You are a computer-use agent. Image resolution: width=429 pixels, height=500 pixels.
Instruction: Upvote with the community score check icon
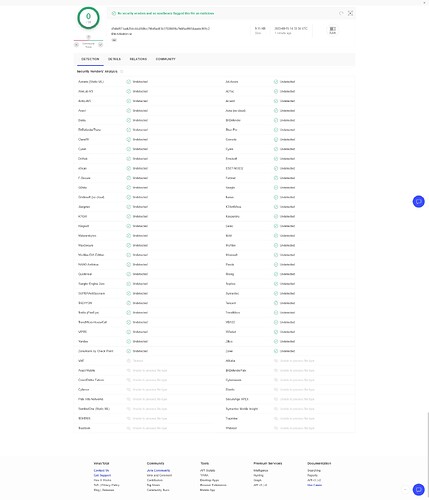[100, 45]
